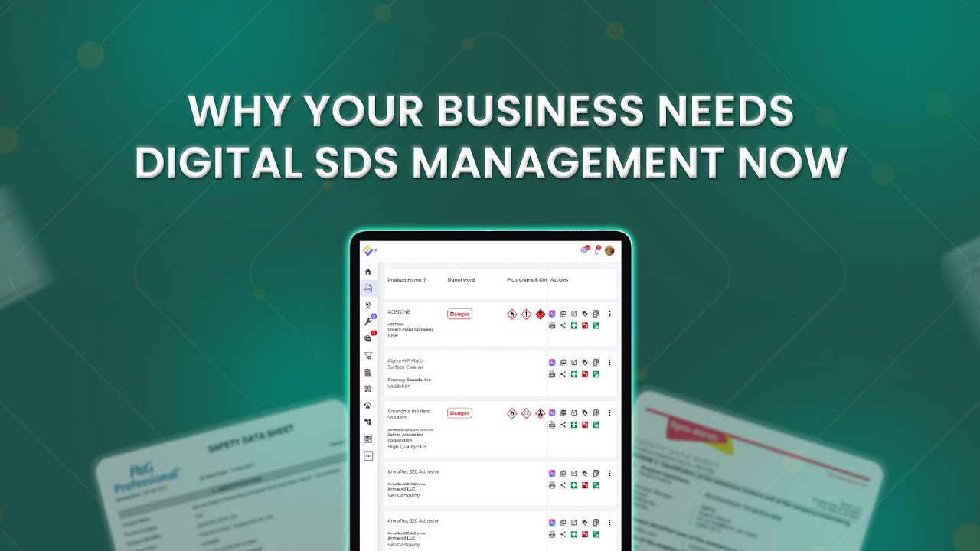
Task: Click the red square icon for ACETONE
Action: [x=585, y=325]
